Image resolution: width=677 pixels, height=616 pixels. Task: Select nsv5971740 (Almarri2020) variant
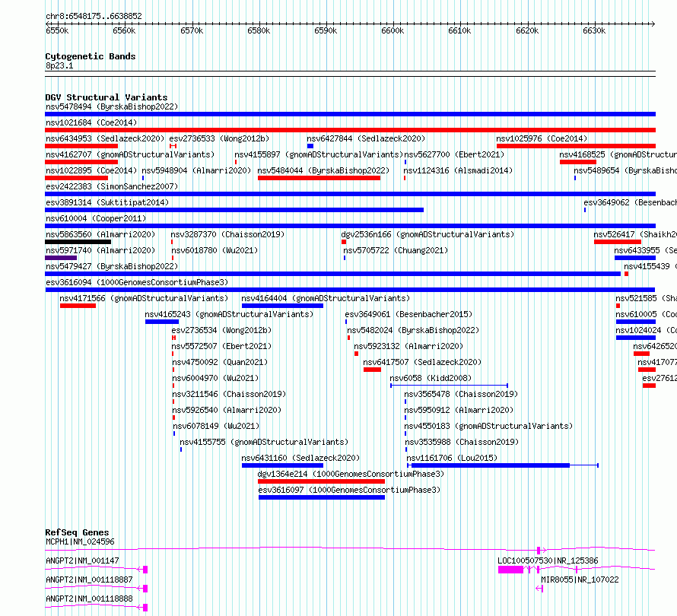pos(100,250)
